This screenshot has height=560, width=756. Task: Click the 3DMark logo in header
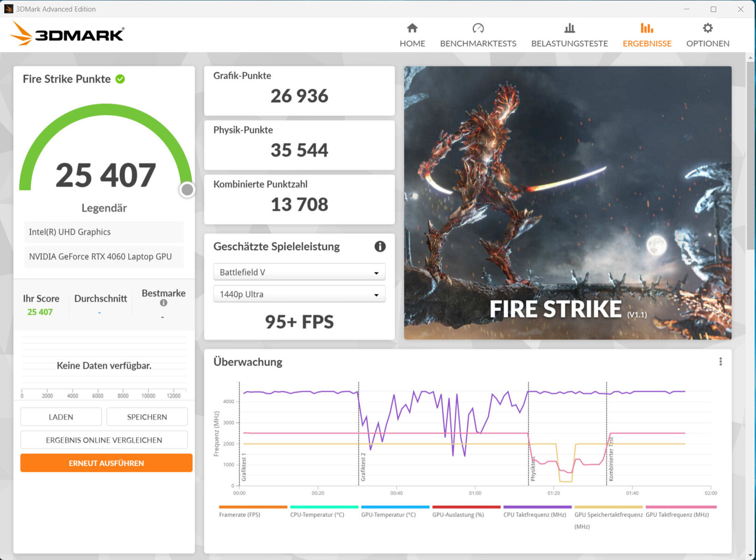tap(67, 34)
